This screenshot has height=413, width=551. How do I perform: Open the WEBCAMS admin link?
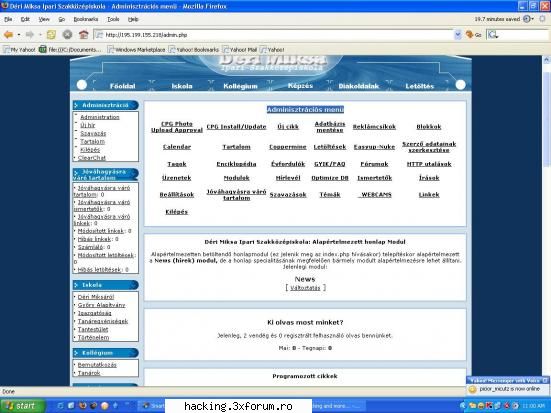point(375,195)
